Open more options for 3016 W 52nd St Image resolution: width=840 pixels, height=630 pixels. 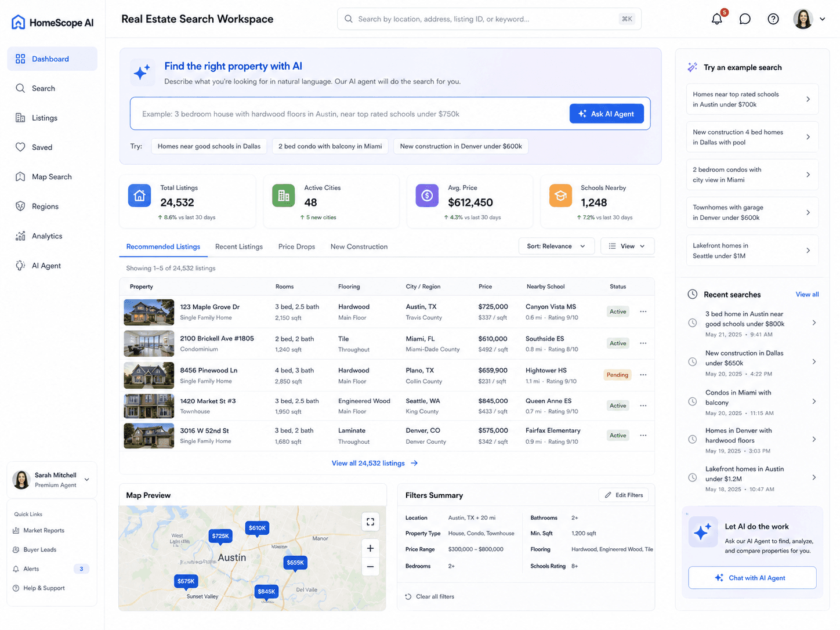[643, 435]
